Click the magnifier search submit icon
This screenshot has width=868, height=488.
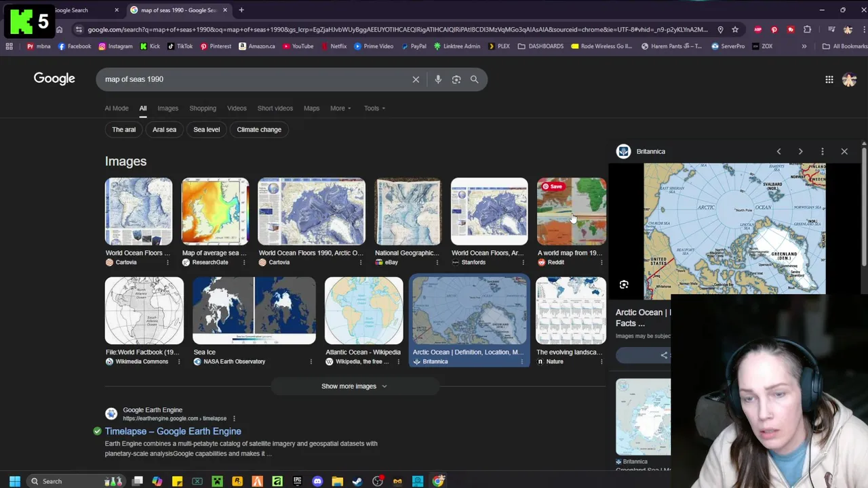[x=475, y=79]
